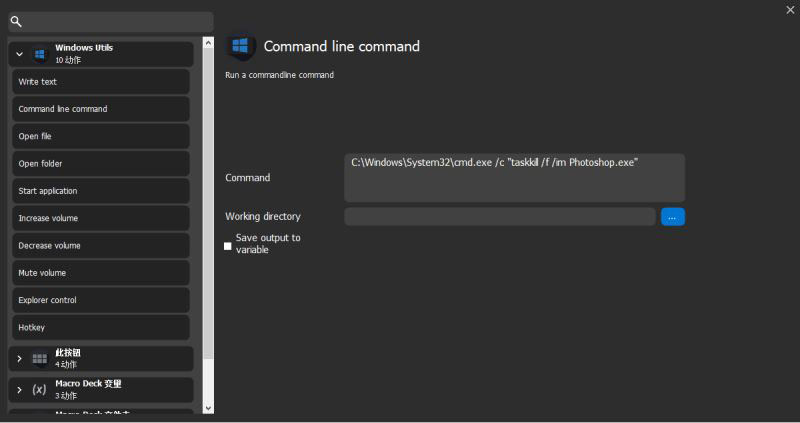The width and height of the screenshot is (800, 423).
Task: Pick the Start application action
Action: click(x=100, y=191)
